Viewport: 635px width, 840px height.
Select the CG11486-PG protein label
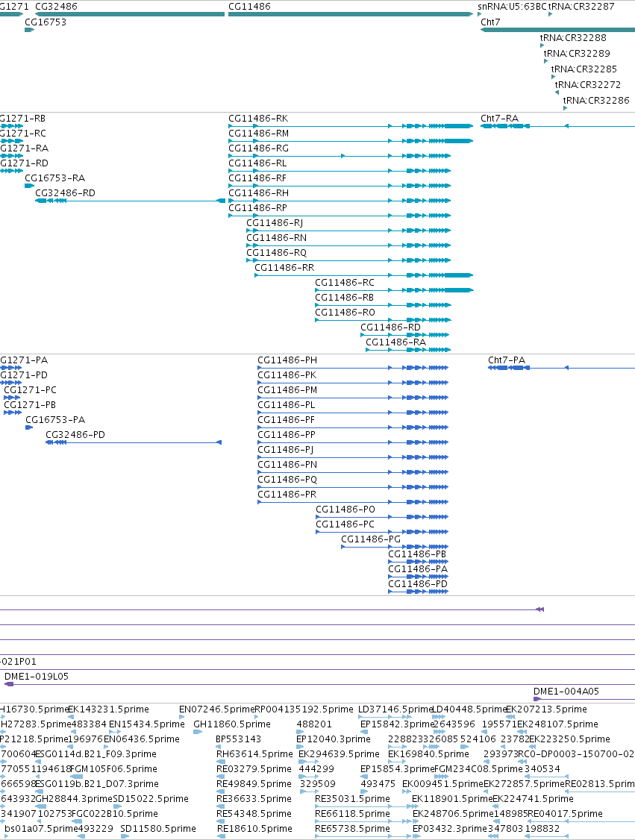tap(372, 540)
